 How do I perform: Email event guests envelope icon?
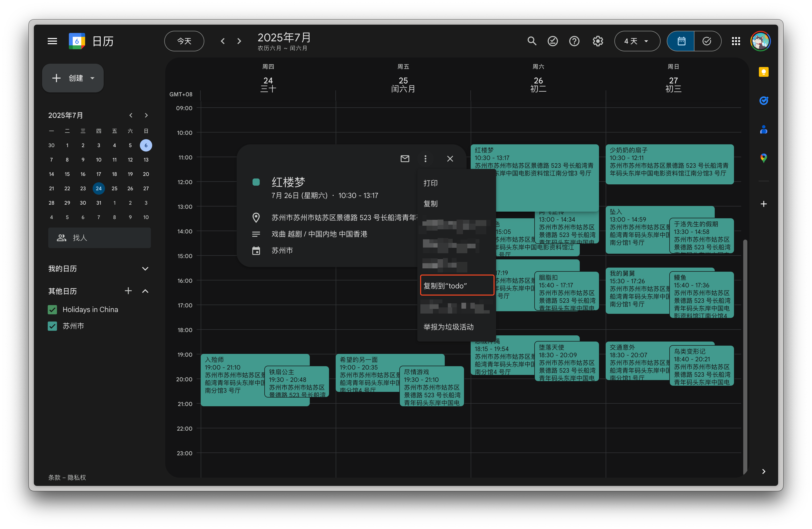[405, 159]
